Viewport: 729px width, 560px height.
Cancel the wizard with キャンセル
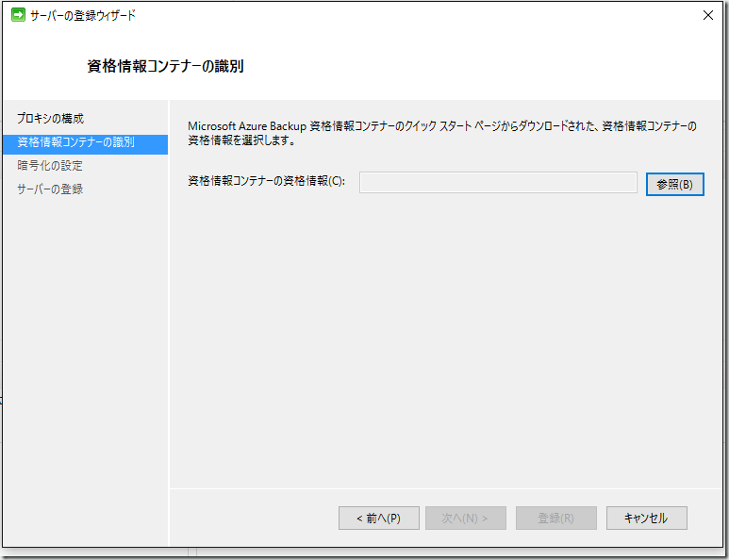tap(646, 519)
